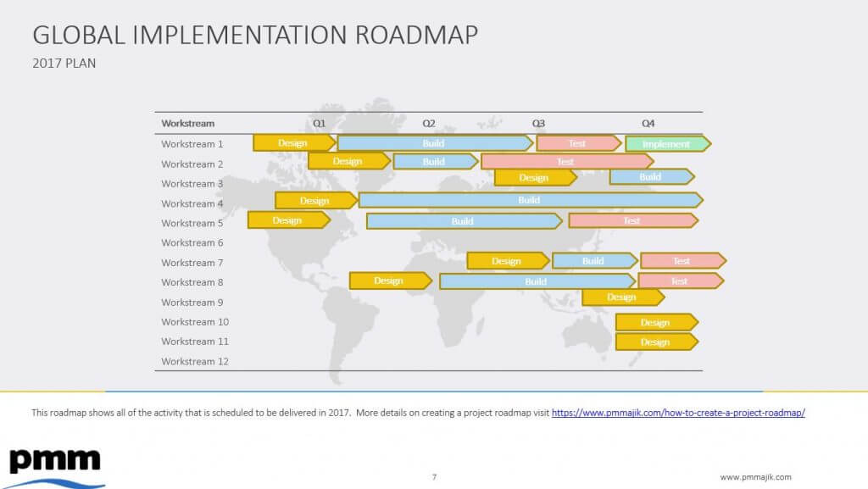This screenshot has height=489, width=868.
Task: Click the Workstream 8 Design bar
Action: 389,281
